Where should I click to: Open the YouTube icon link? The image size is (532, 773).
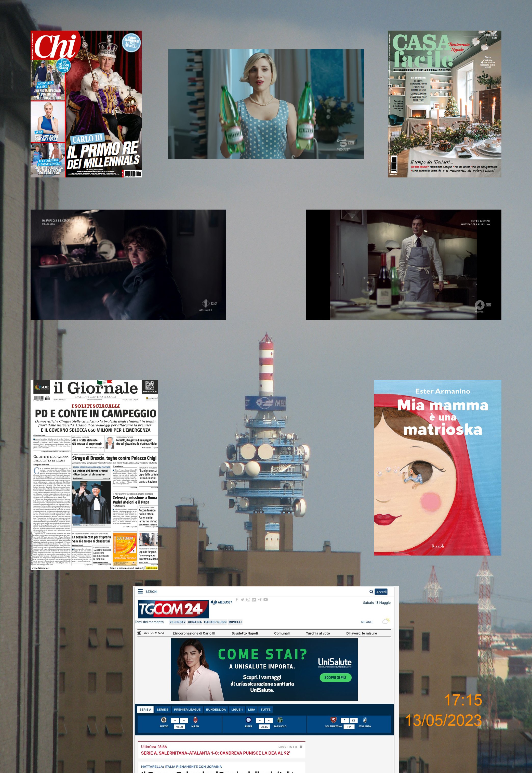pyautogui.click(x=266, y=599)
